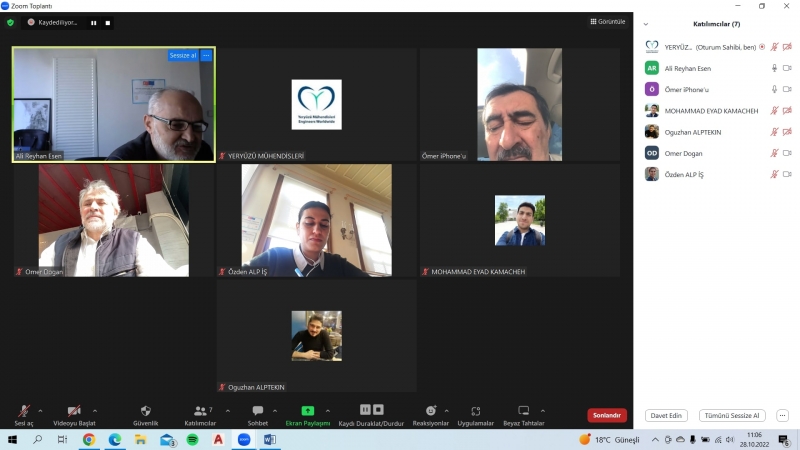Start video with Videoyu Başlat button

pos(74,415)
